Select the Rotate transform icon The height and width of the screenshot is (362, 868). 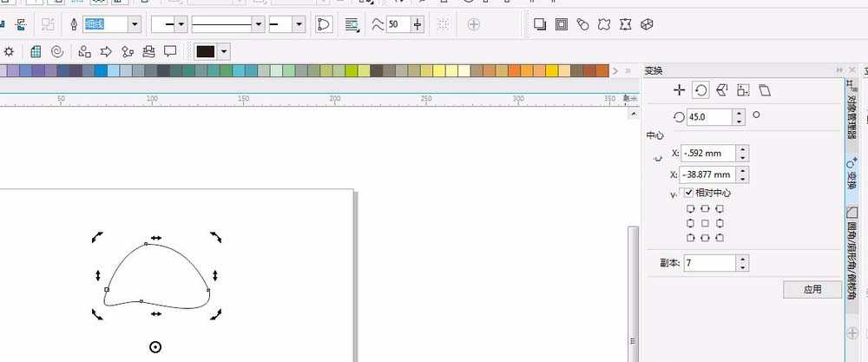[x=700, y=90]
